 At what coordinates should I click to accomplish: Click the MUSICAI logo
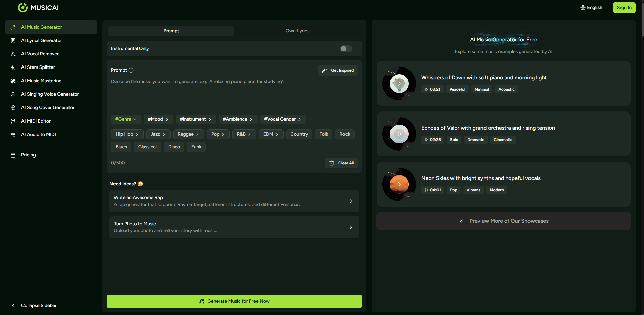pyautogui.click(x=38, y=7)
